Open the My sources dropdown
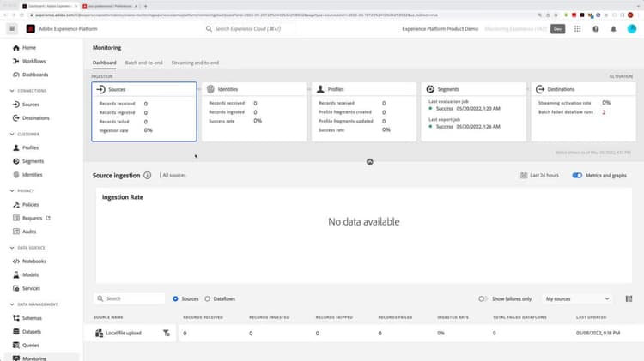This screenshot has width=644, height=361. click(577, 298)
